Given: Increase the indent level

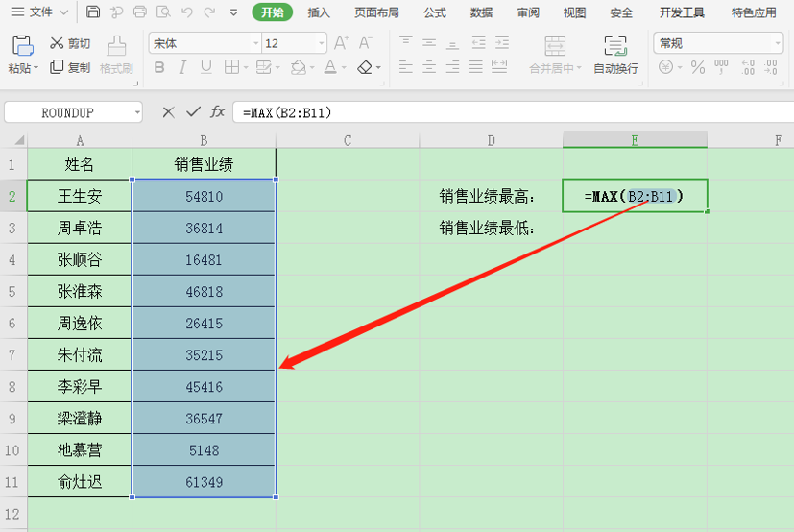Looking at the screenshot, I should (502, 43).
